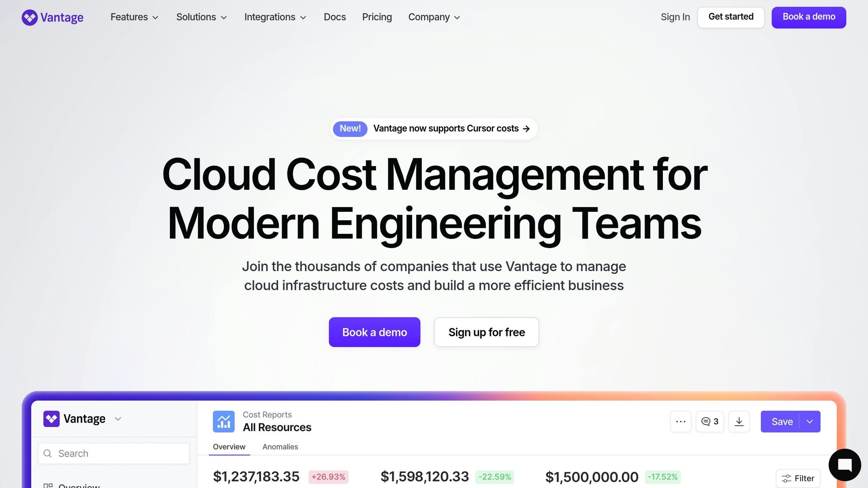Open the chat widget bubble
Viewport: 868px width, 488px height.
[844, 465]
